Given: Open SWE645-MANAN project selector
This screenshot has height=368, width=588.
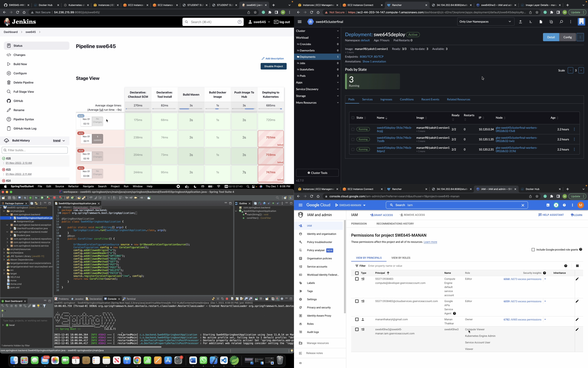Looking at the screenshot, I should [350, 205].
